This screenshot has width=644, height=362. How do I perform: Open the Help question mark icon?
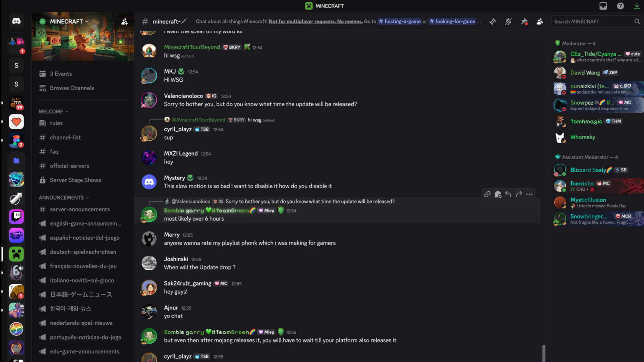pyautogui.click(x=620, y=6)
